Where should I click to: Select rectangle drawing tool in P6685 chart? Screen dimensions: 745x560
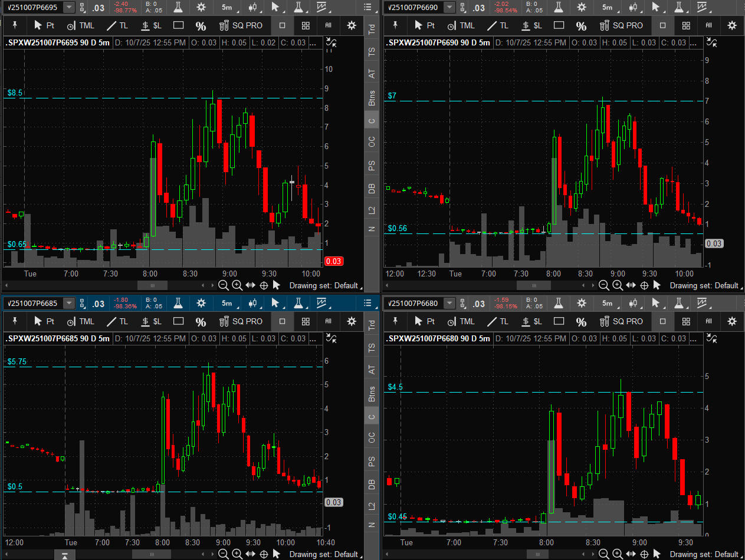tap(179, 321)
